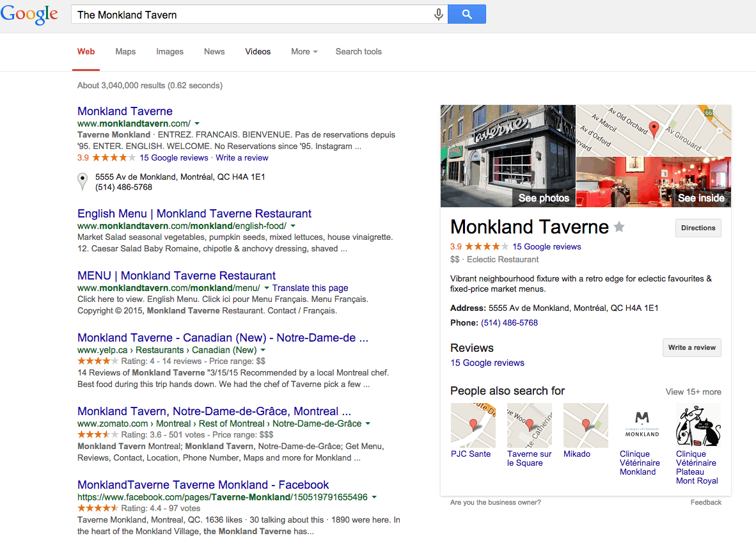The image size is (756, 538).
Task: Open See inside interior photo
Action: [654, 182]
